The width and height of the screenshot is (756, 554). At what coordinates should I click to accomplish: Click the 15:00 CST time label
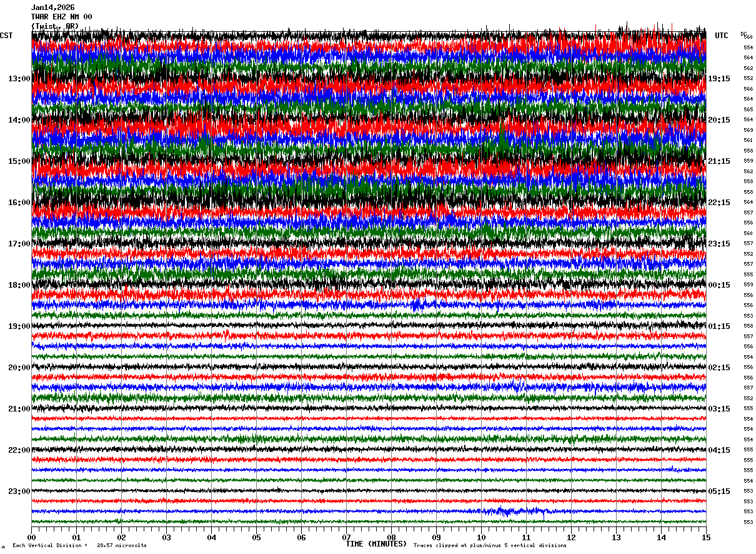tap(19, 161)
